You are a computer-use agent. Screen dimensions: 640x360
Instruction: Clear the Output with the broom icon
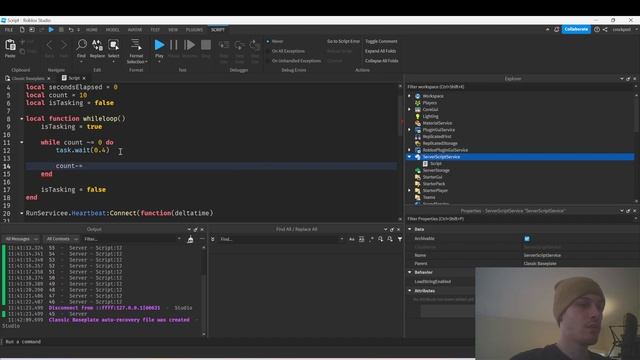(190, 239)
